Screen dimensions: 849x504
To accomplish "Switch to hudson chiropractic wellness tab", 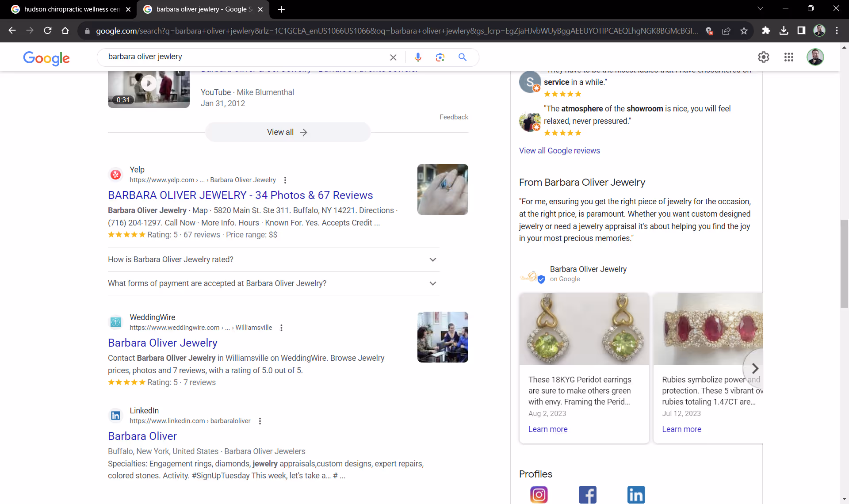I will click(71, 9).
